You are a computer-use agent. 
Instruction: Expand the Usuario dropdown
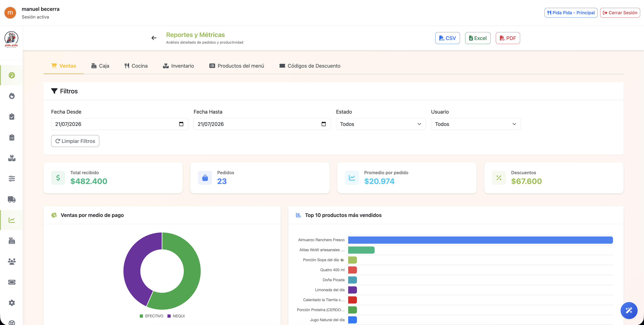[x=476, y=124]
